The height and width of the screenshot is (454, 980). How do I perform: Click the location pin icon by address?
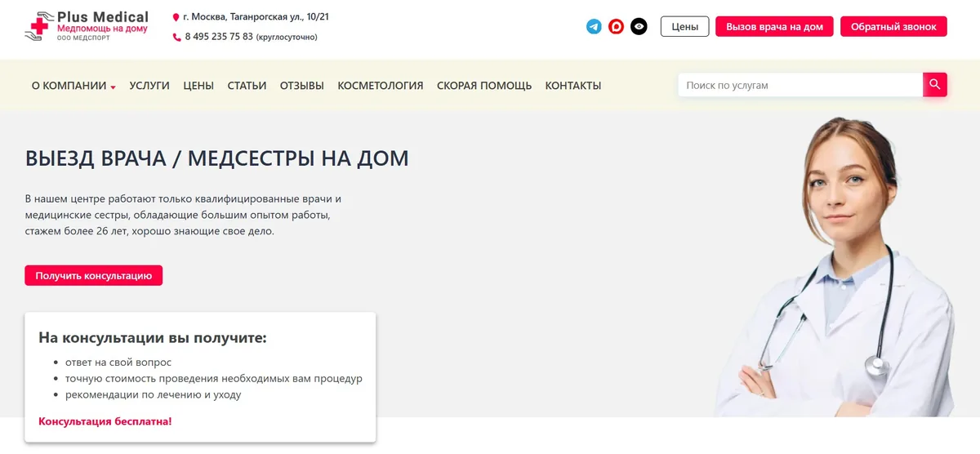[176, 17]
